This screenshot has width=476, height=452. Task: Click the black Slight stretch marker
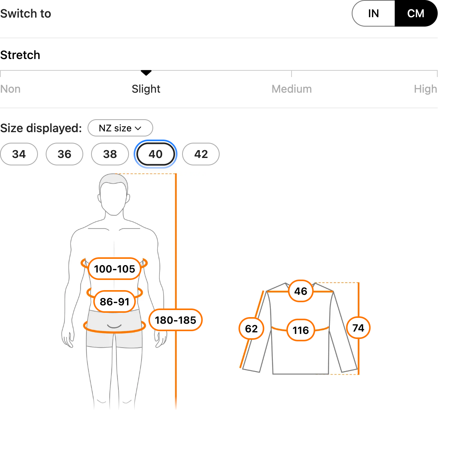pyautogui.click(x=146, y=73)
